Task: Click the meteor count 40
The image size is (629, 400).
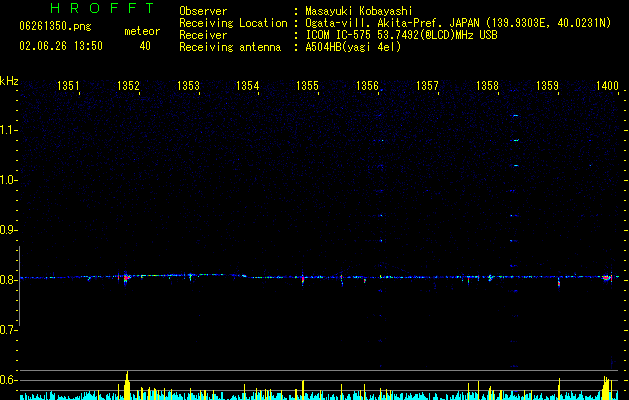Action: click(145, 46)
